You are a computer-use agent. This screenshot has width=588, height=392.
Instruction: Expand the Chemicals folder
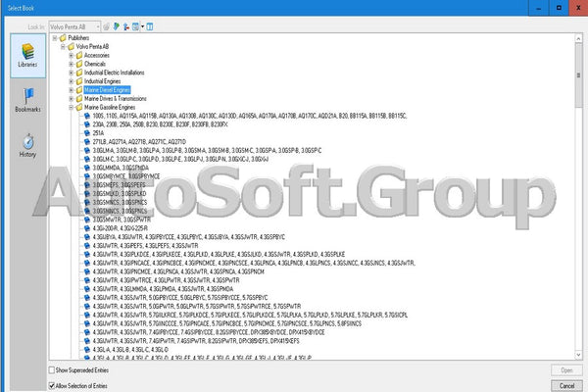pyautogui.click(x=72, y=64)
